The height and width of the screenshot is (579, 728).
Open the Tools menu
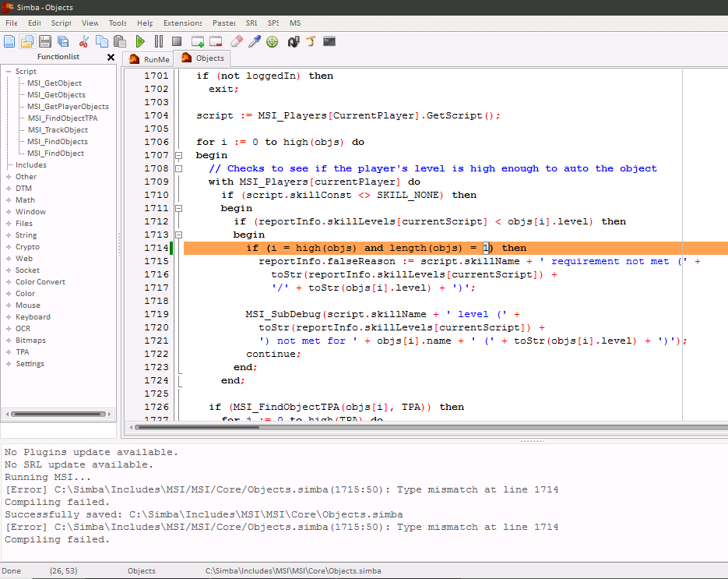coord(118,23)
